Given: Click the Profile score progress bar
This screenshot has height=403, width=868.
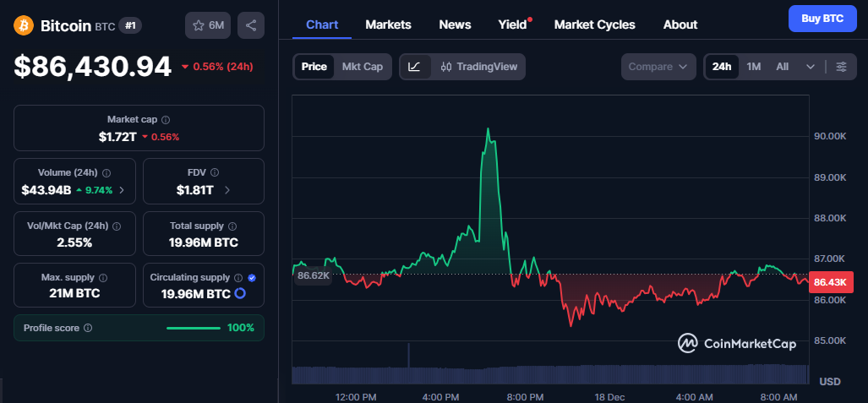Looking at the screenshot, I should coord(193,328).
